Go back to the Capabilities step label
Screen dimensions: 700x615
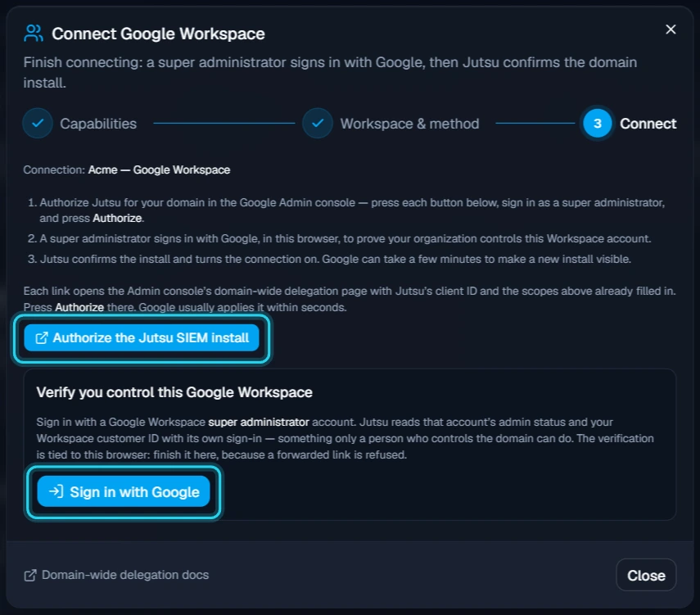[x=98, y=124]
